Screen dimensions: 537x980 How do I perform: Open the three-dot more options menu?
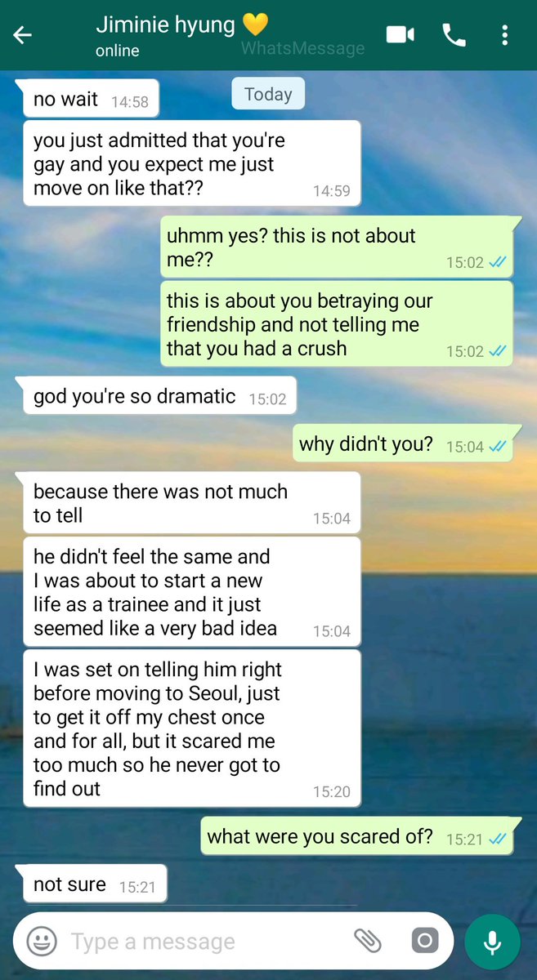(x=505, y=35)
